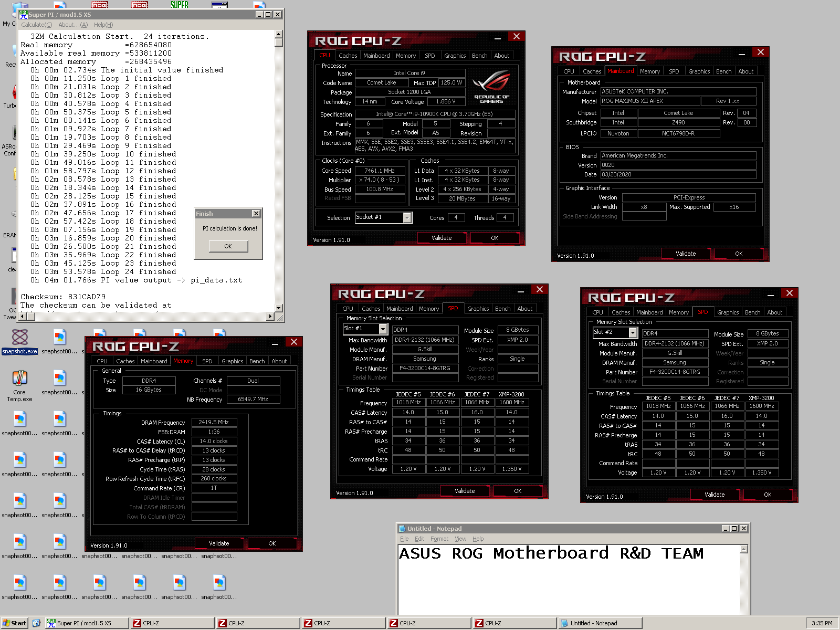Click the Internet Explorer quick launch icon
840x630 pixels.
[36, 623]
